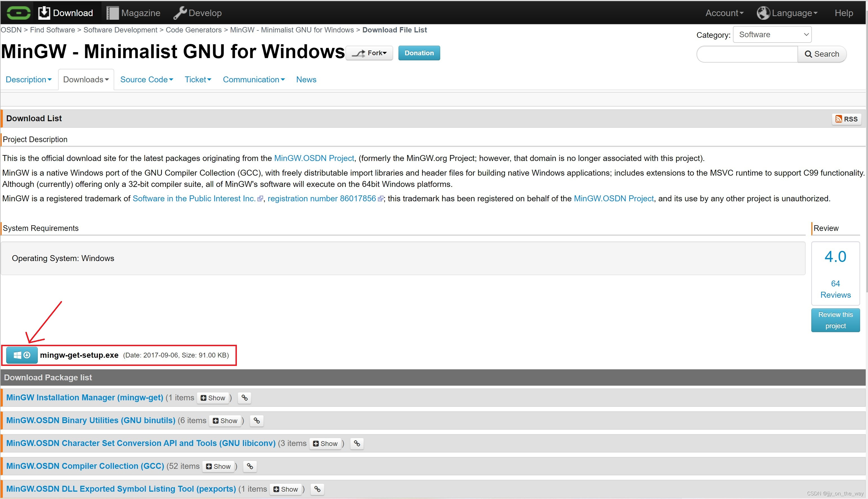Viewport: 868px width, 499px height.
Task: Show the GNU binutils package items
Action: pos(225,421)
